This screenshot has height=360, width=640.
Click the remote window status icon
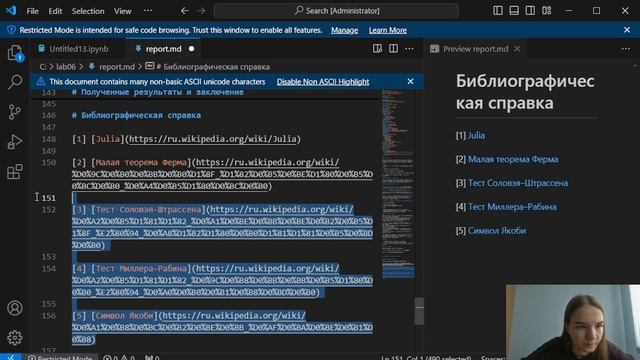click(x=11, y=357)
